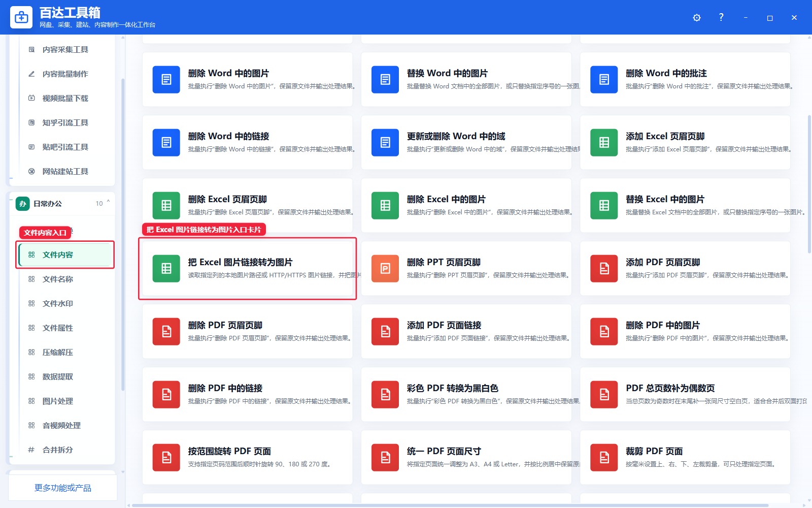The image size is (812, 508).
Task: Click icon beside 网站建站工具
Action: tap(31, 171)
